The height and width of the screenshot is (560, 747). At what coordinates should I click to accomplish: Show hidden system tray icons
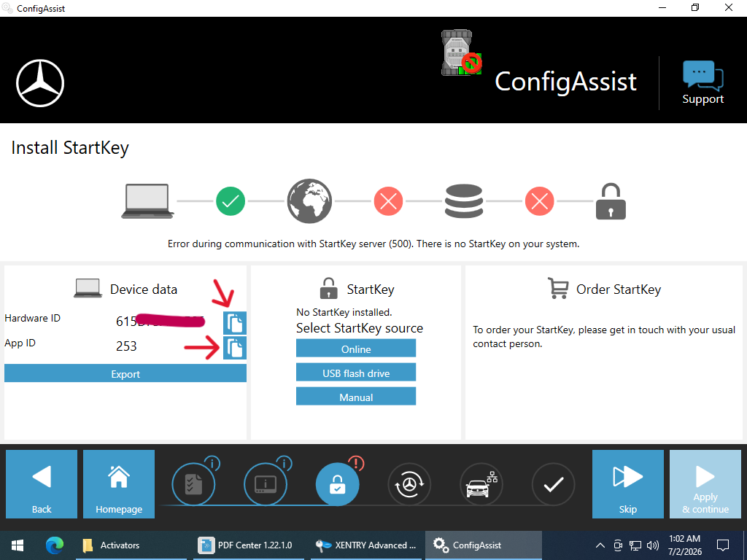(x=600, y=545)
